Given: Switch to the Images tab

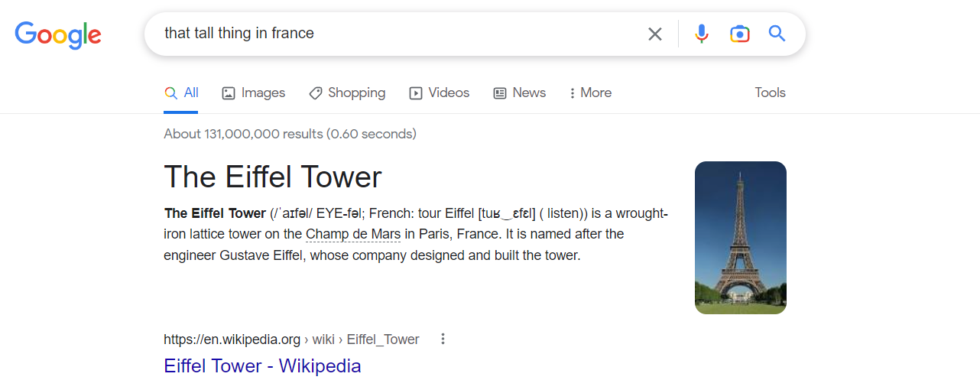Looking at the screenshot, I should (253, 93).
